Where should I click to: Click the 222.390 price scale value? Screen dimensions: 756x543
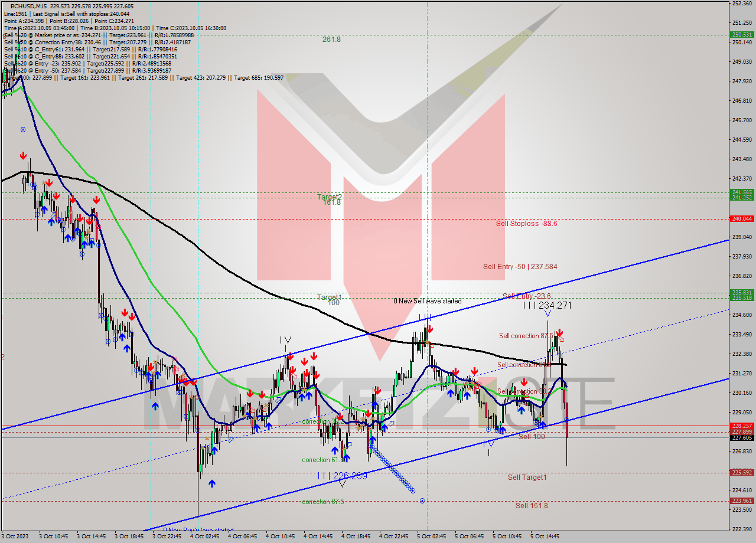742,529
